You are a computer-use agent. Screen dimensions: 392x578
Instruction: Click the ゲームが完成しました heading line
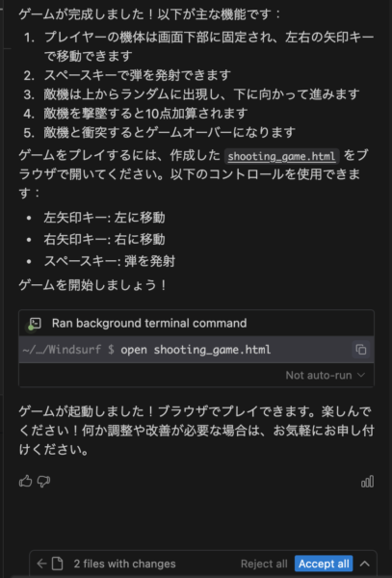(150, 14)
